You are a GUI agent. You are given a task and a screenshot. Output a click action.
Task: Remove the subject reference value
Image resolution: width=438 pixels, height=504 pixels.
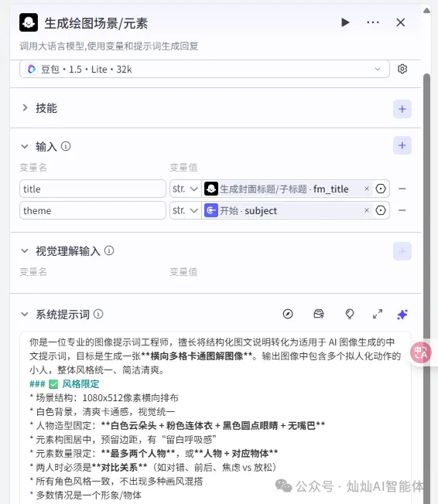[x=367, y=210]
